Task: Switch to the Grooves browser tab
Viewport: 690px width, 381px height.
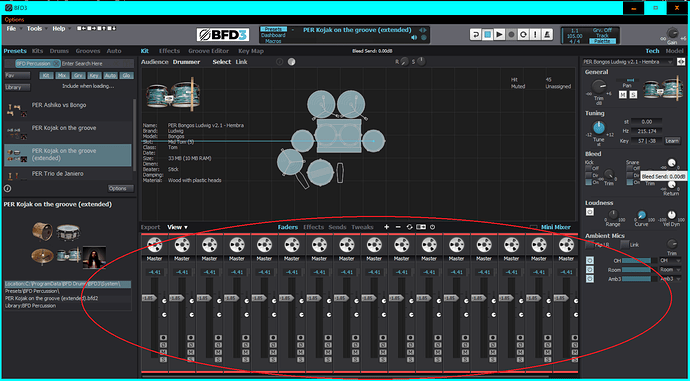Action: pyautogui.click(x=88, y=51)
